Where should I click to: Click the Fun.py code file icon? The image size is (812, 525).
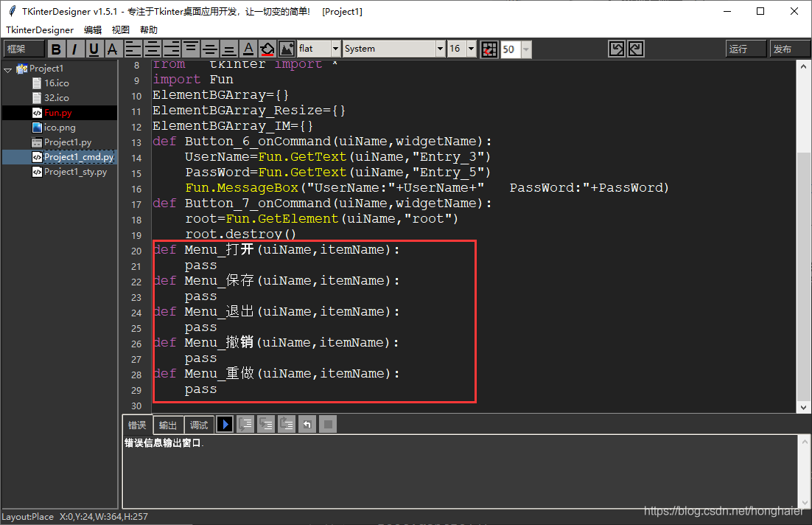pyautogui.click(x=37, y=113)
